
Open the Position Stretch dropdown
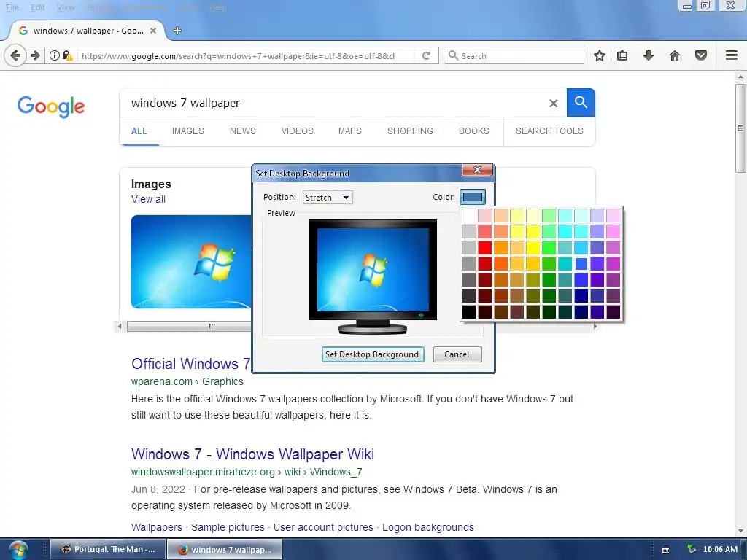328,197
